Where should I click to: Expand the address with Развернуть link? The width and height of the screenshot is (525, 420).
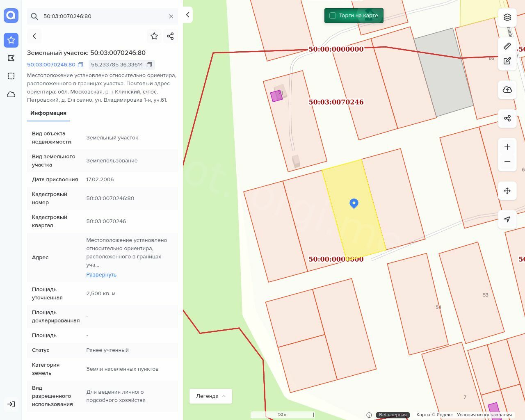tap(101, 275)
